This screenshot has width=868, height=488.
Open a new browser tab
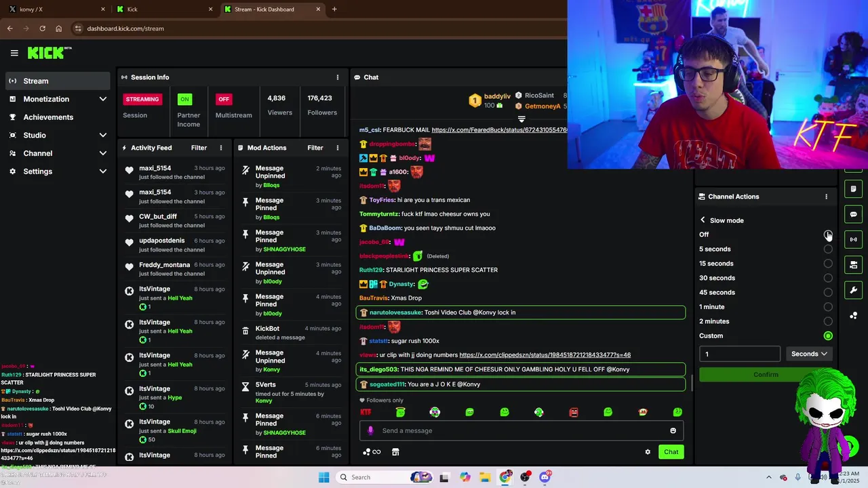[334, 9]
